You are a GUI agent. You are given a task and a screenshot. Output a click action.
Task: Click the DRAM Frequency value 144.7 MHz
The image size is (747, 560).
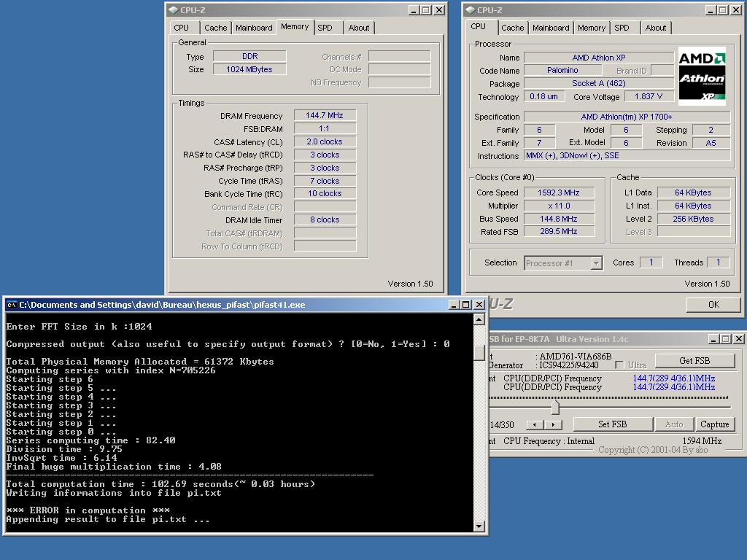click(x=325, y=115)
